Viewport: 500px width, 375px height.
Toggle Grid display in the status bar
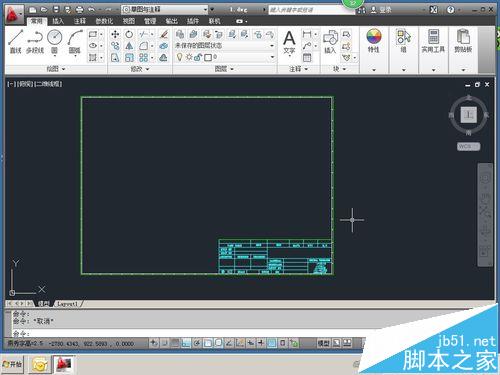pos(175,343)
